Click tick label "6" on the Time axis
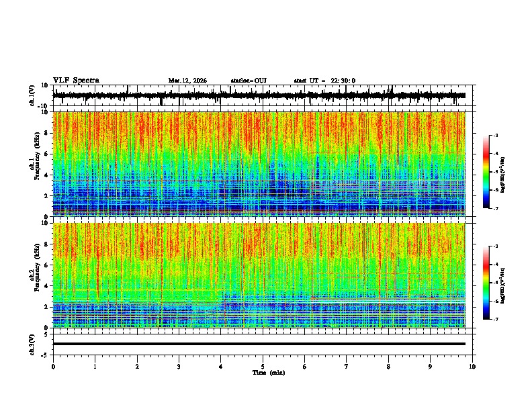Viewport: 532px width, 411px height. click(305, 367)
